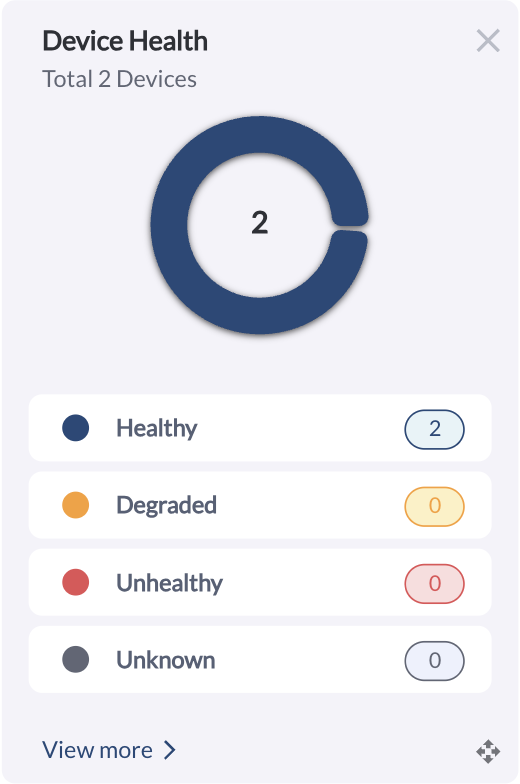Click the move widget handle icon
Screen dimensions: 520x784
[488, 752]
